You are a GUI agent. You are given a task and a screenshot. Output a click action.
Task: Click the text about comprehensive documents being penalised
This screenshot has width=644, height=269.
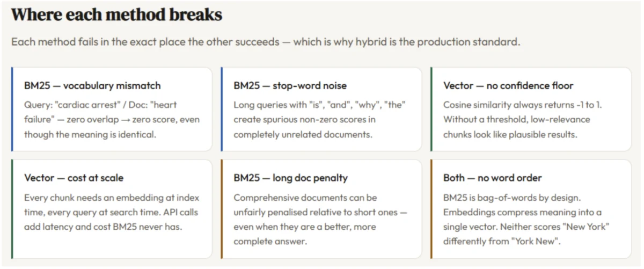click(x=320, y=220)
